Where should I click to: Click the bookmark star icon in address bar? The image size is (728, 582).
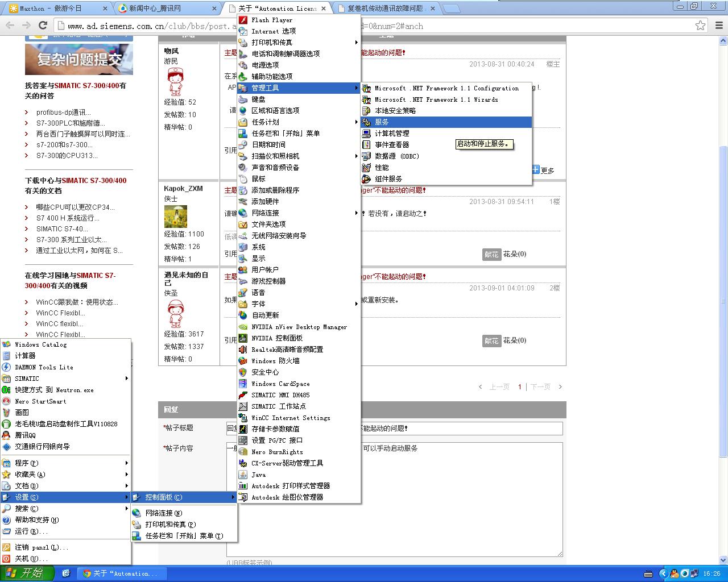(x=701, y=26)
